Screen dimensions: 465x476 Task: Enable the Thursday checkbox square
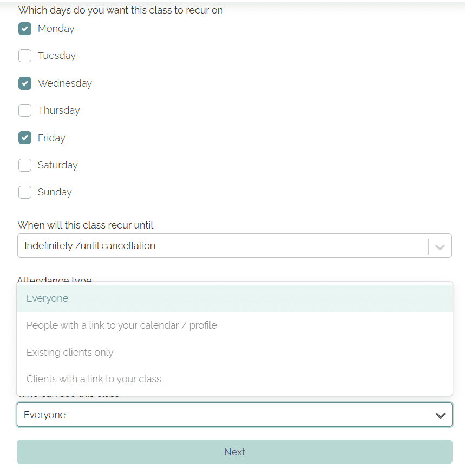[25, 110]
